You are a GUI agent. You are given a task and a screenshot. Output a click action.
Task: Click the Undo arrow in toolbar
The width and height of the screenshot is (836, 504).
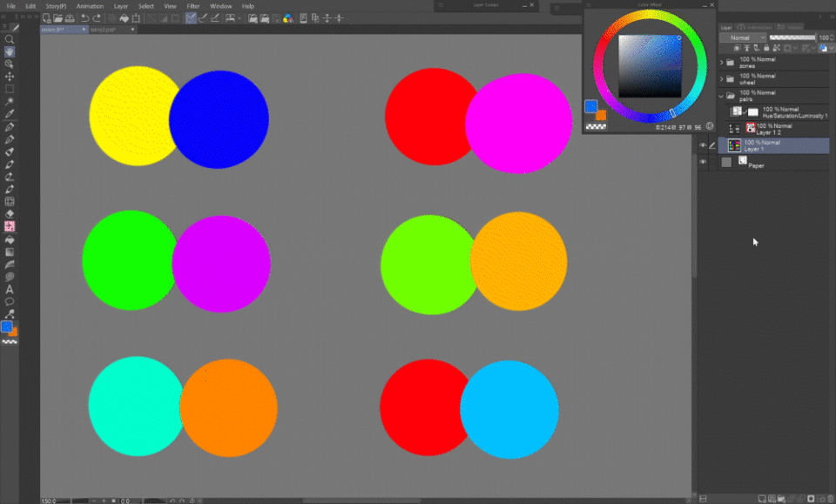tap(84, 17)
